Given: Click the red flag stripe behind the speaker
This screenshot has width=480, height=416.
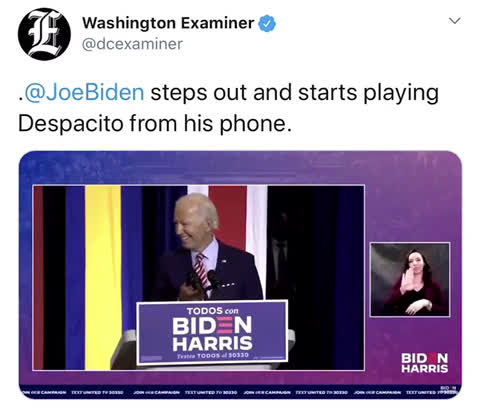Looking at the screenshot, I should pyautogui.click(x=228, y=217).
